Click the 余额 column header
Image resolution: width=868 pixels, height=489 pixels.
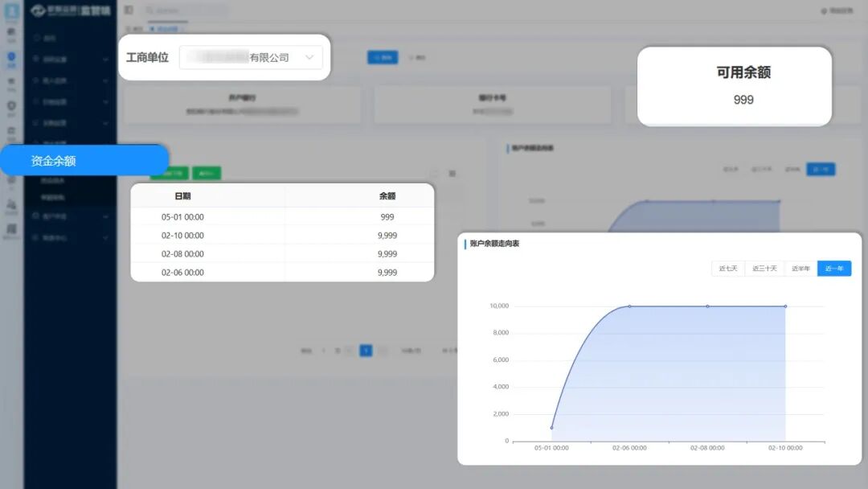(387, 196)
